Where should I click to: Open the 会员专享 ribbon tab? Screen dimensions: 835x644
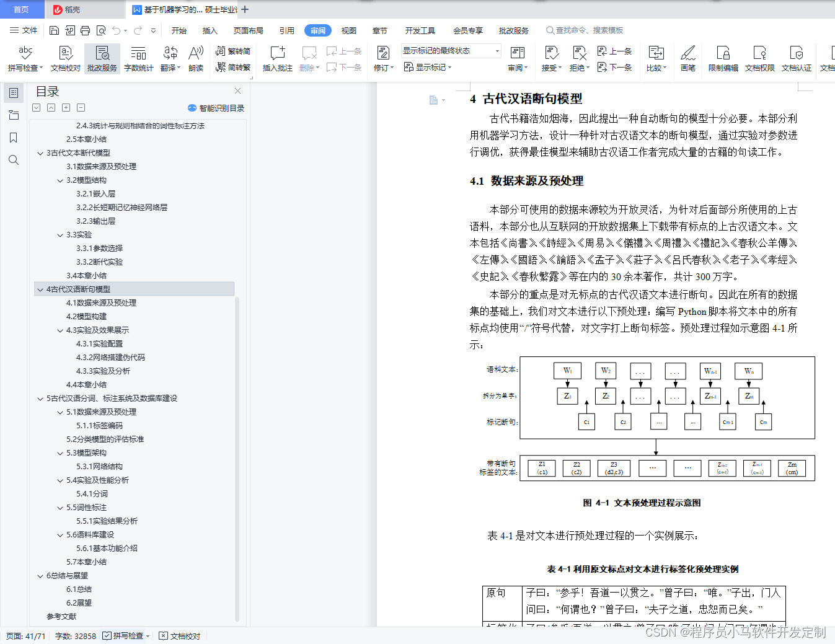pos(467,30)
